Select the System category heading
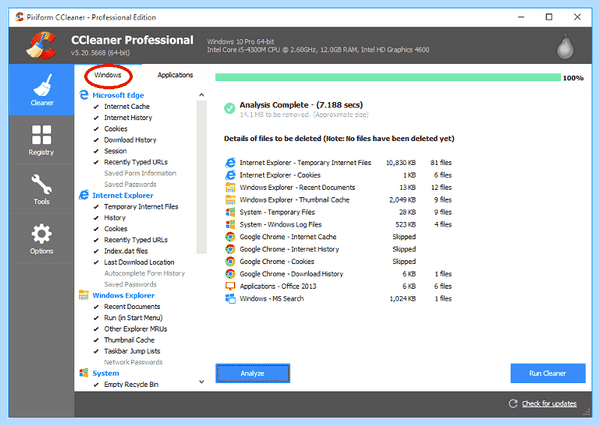 tap(106, 373)
